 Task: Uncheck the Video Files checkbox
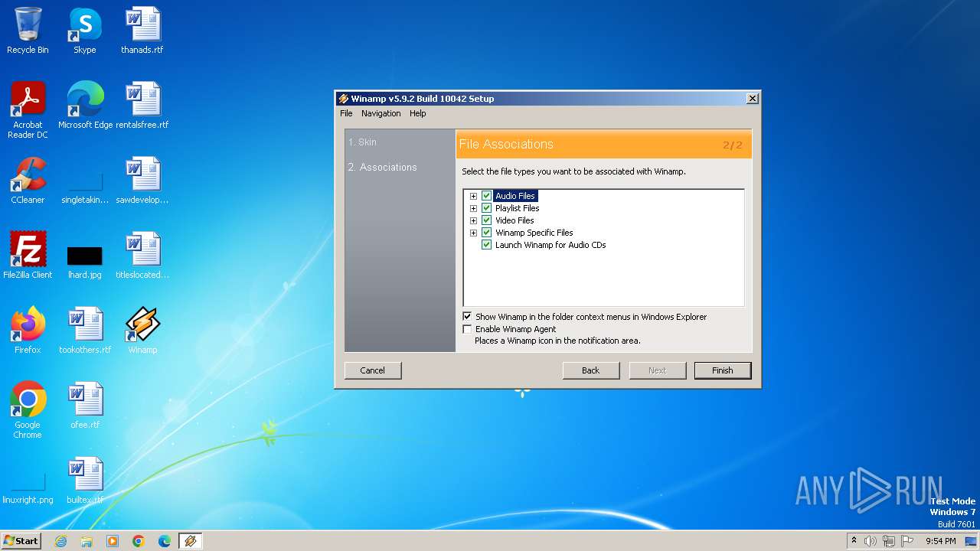[x=486, y=220]
